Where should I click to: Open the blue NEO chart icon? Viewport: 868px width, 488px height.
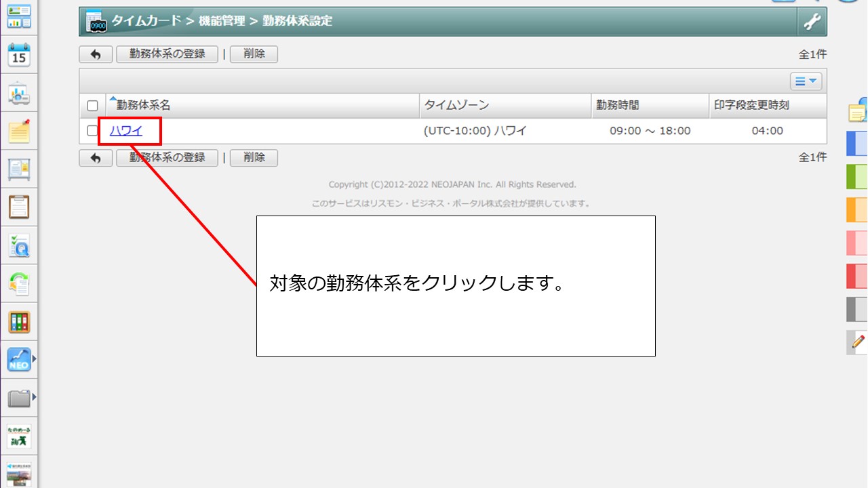pyautogui.click(x=19, y=359)
